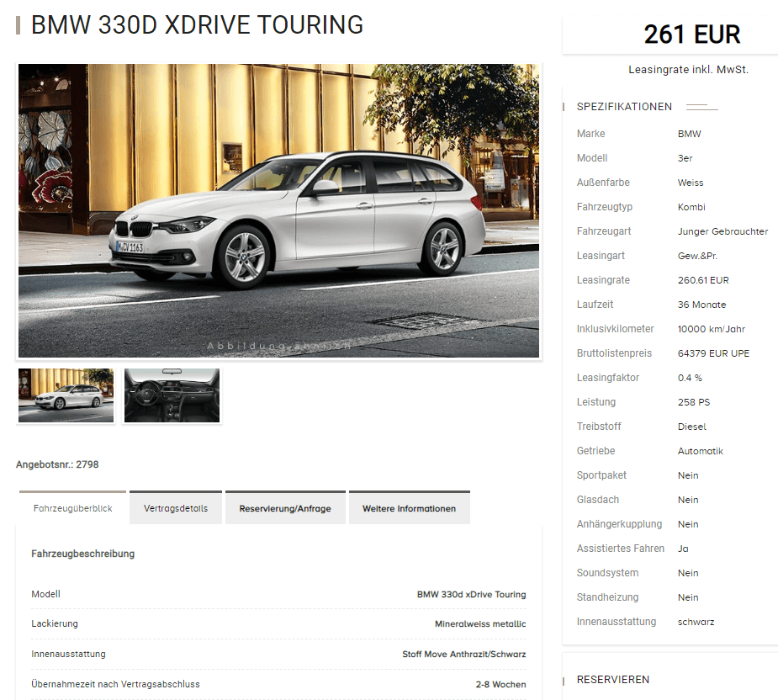This screenshot has height=700, width=778.
Task: Click the Laufzeit value '36 Monate'
Action: (x=701, y=305)
